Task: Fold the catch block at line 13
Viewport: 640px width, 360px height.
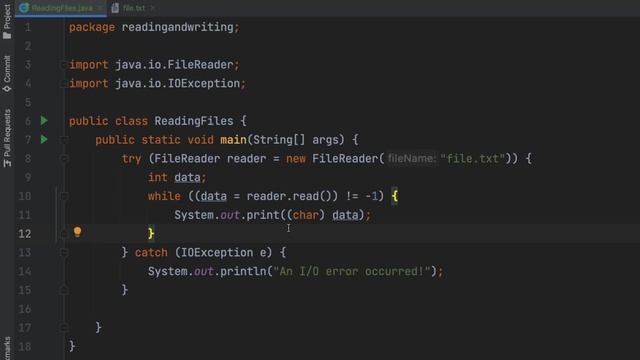Action: [x=64, y=253]
